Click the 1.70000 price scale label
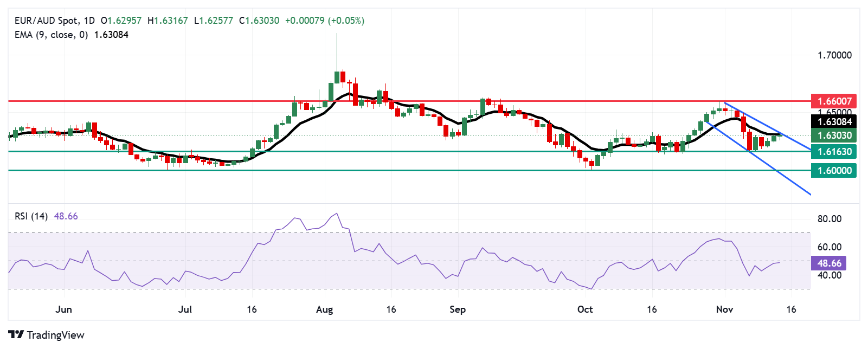 click(x=834, y=55)
